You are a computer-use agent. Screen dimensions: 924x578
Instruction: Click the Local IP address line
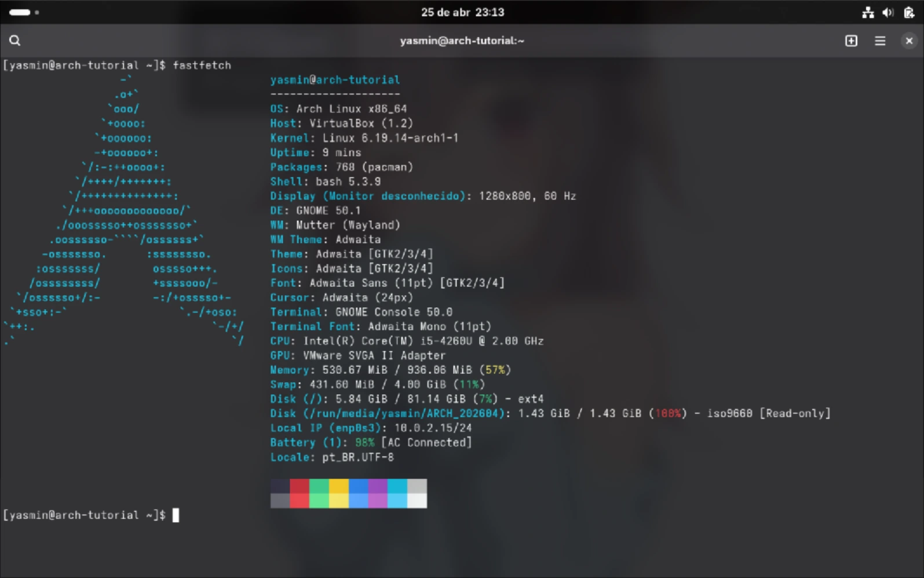[x=371, y=428]
